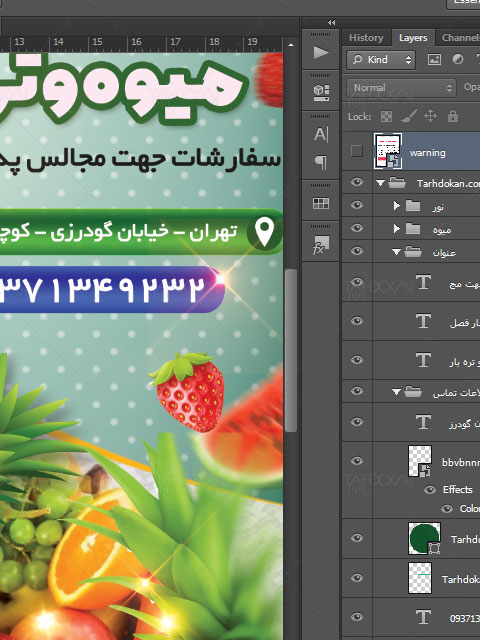Click the میوه group folder icon
This screenshot has height=640, width=480.
coord(413,229)
